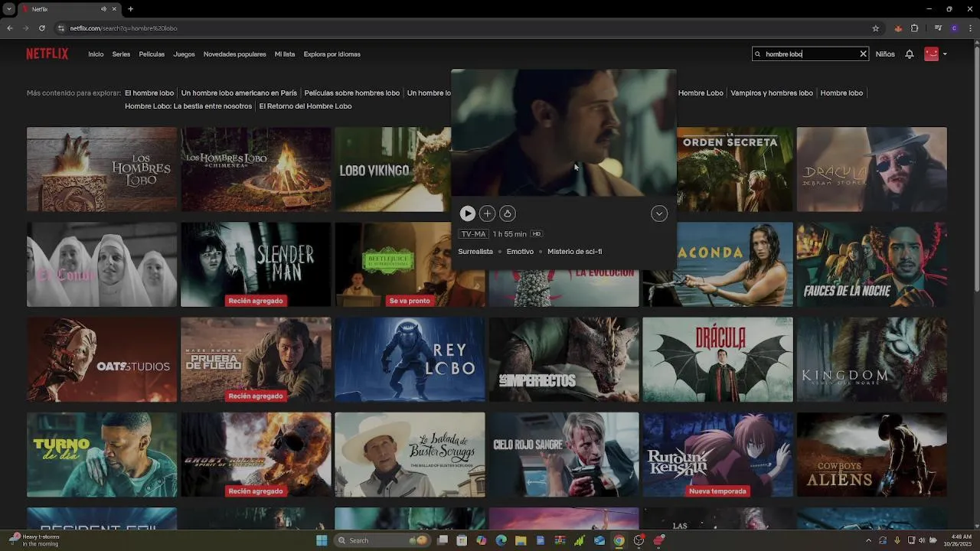
Task: Click the address bar URL
Action: point(123,28)
